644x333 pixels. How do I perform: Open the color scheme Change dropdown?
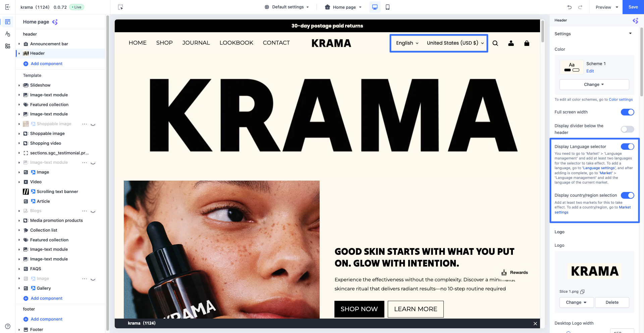594,85
